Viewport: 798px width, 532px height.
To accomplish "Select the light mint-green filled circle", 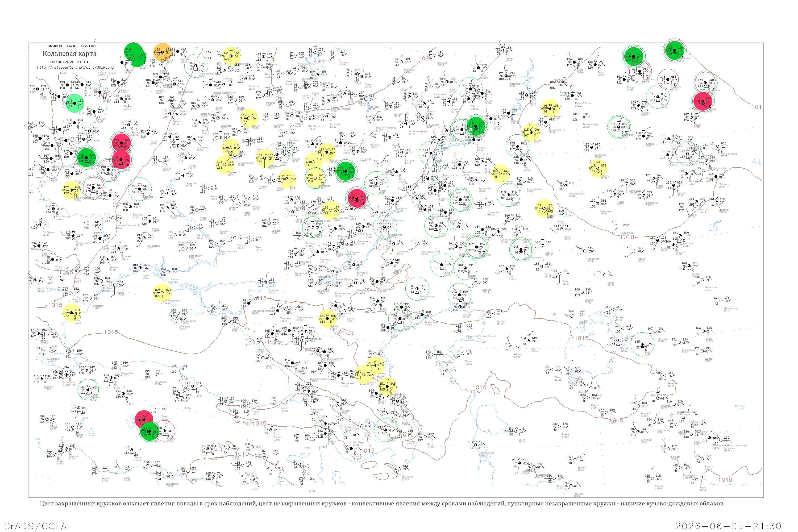I will pyautogui.click(x=74, y=103).
